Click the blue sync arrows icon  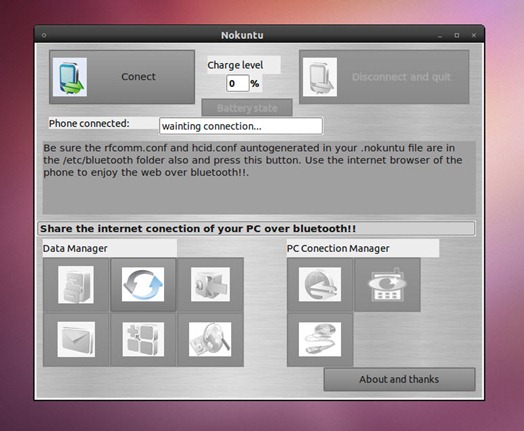click(143, 285)
